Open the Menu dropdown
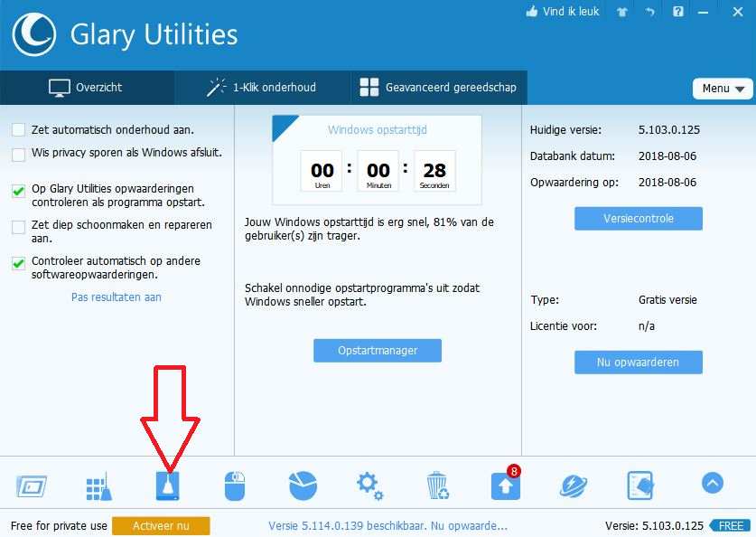This screenshot has width=756, height=537. [x=723, y=89]
